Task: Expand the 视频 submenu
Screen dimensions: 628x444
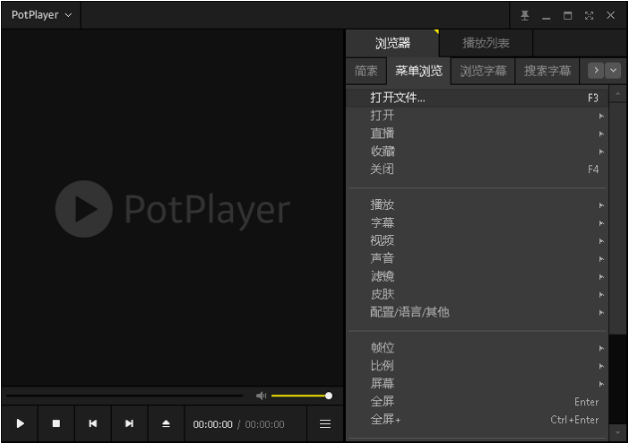Action: [x=477, y=241]
